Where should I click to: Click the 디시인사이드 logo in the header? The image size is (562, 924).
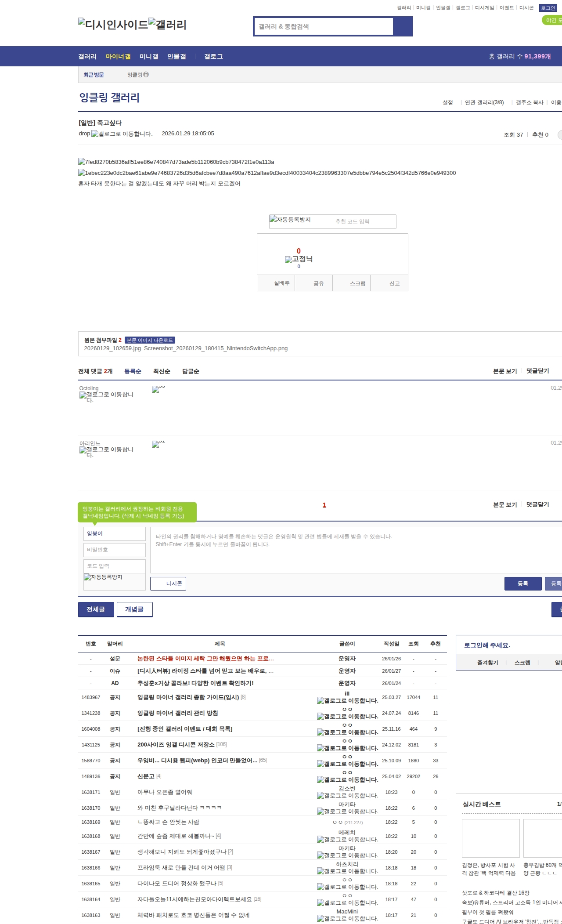(113, 25)
